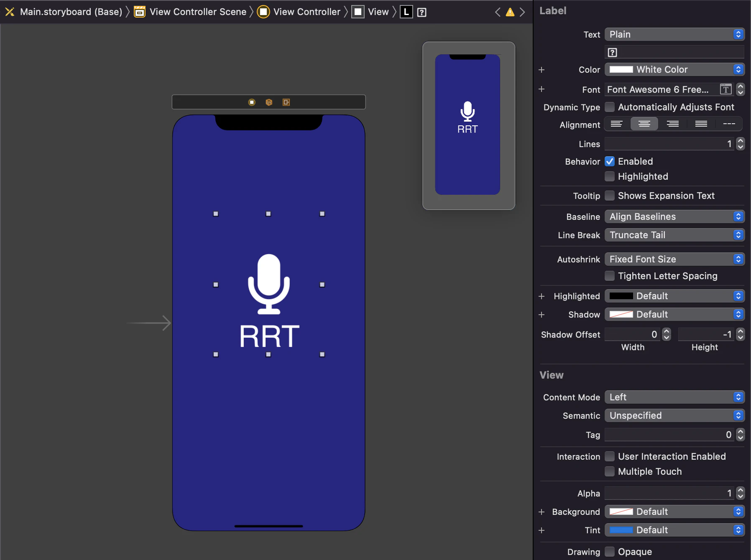Select right text alignment
Screen dimensions: 751x560
(673, 124)
